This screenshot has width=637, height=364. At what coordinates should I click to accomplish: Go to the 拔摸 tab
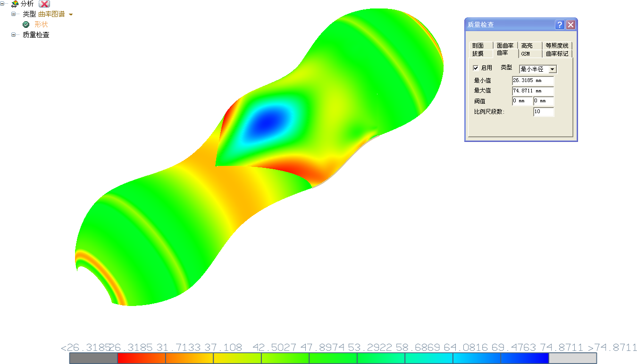point(478,54)
